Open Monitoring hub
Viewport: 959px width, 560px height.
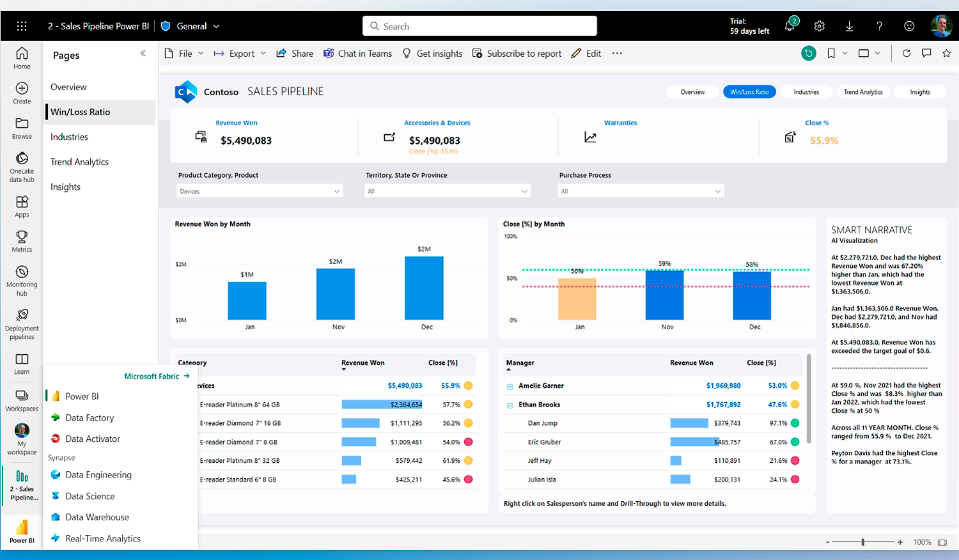[x=22, y=281]
